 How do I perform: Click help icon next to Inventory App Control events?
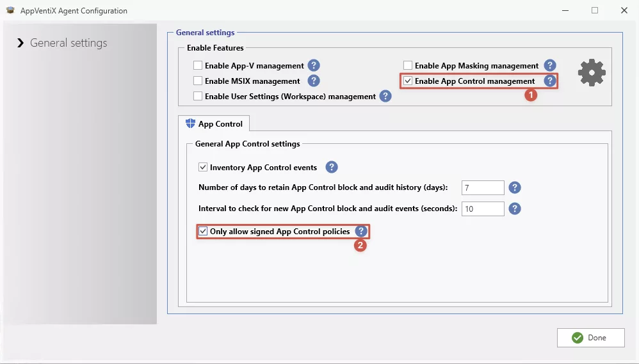[331, 167]
